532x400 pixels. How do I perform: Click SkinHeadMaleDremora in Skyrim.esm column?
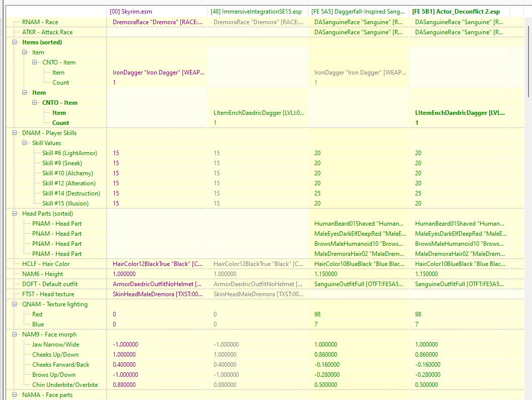157,294
